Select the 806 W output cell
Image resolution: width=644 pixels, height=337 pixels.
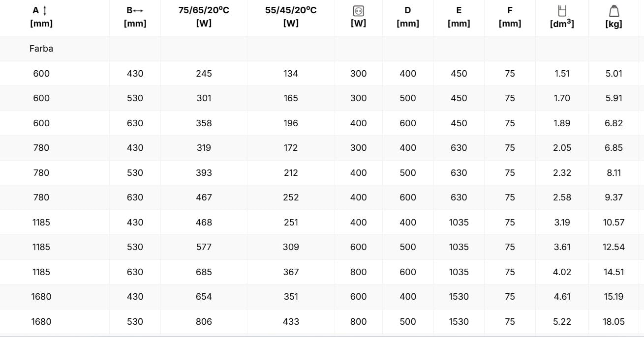204,322
